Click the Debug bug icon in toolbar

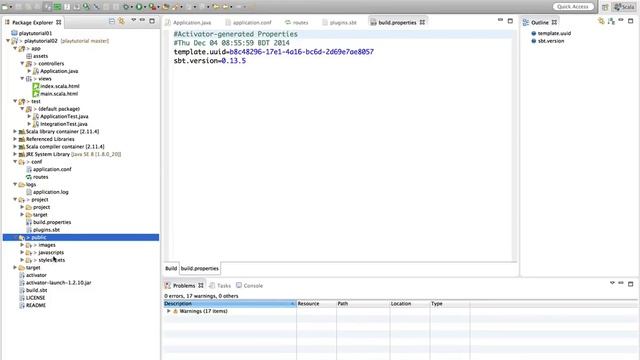point(126,7)
